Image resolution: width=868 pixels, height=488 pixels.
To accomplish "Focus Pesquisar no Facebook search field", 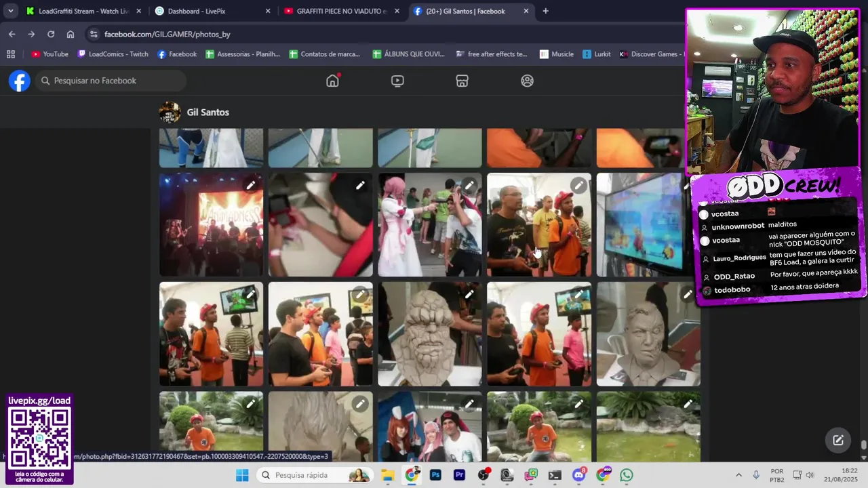I will [112, 81].
